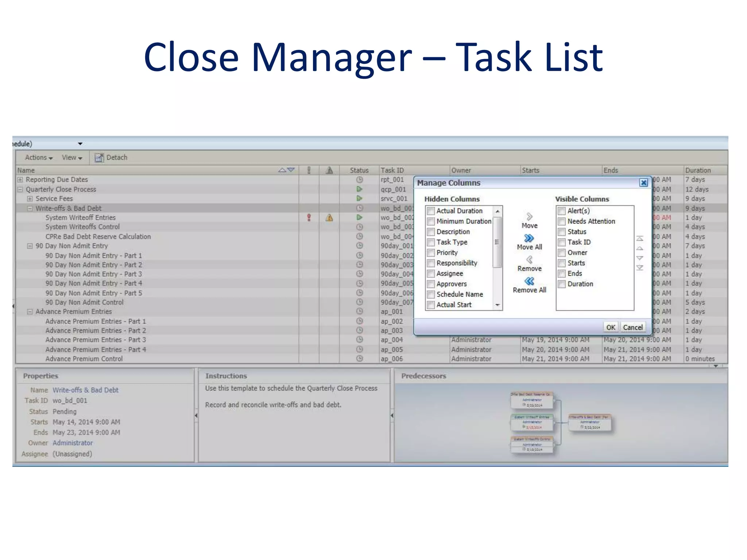Click green status icon for System Writeoff Entries

[x=359, y=217]
